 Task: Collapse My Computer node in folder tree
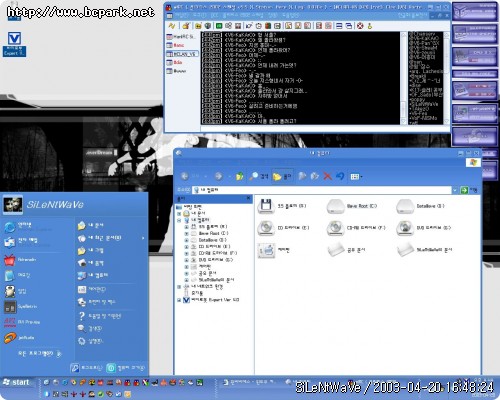179,220
